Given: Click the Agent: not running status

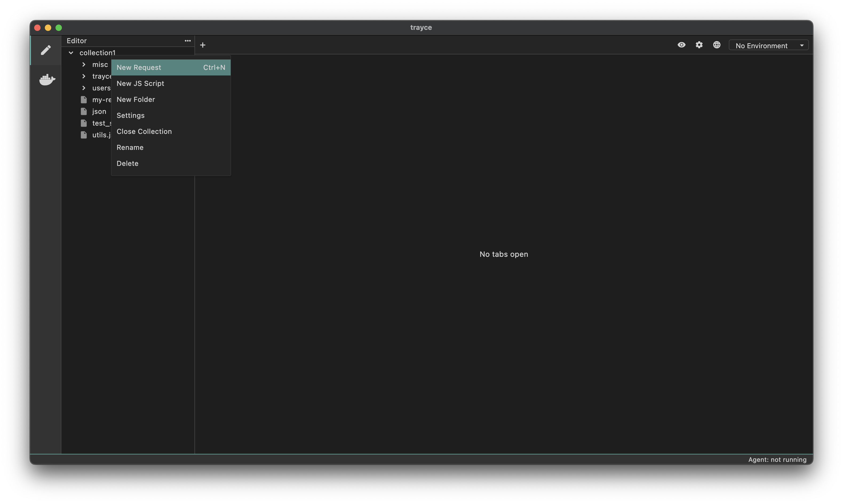Looking at the screenshot, I should [777, 459].
